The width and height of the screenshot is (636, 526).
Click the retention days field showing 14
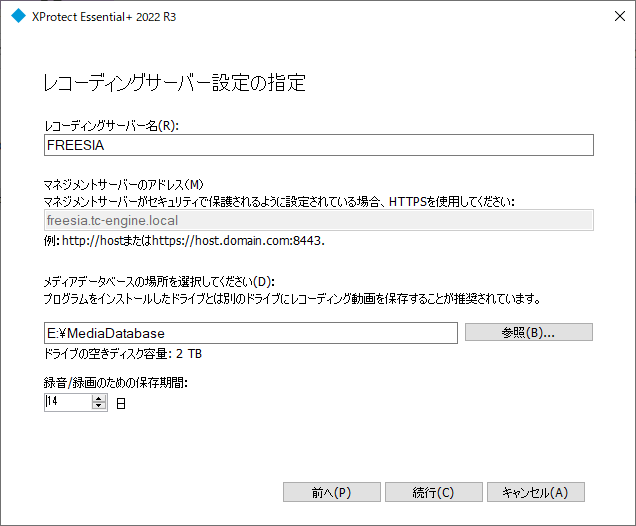pyautogui.click(x=68, y=402)
